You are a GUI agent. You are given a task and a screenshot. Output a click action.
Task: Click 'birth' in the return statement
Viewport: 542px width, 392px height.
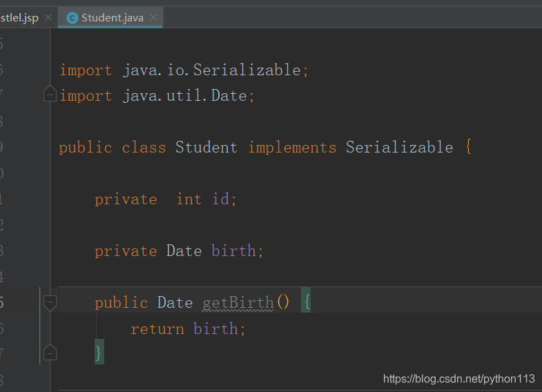tap(215, 329)
